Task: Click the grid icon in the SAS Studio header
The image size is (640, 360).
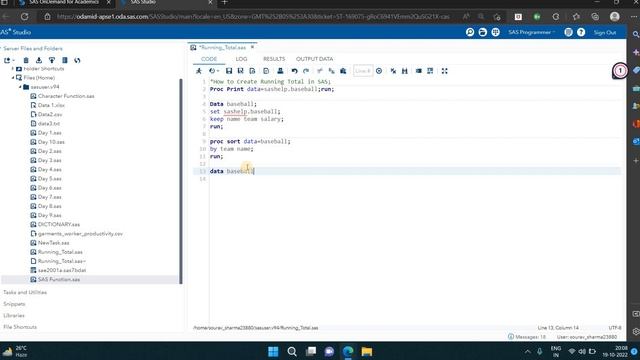Action: (496, 32)
